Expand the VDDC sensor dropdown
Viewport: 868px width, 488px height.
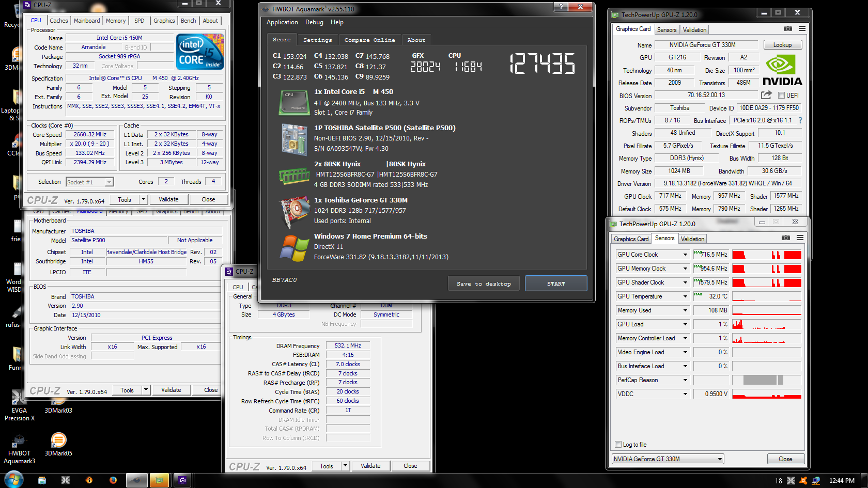pos(685,394)
